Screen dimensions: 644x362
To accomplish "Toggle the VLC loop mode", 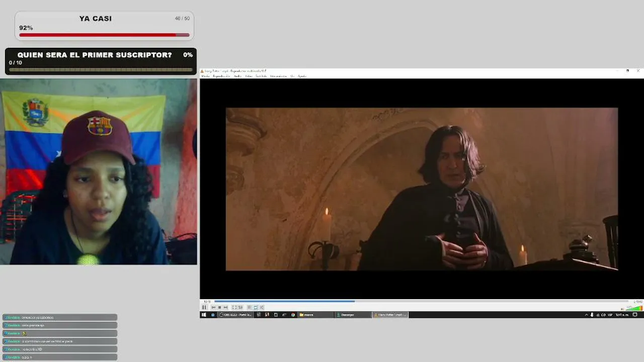I will click(256, 307).
